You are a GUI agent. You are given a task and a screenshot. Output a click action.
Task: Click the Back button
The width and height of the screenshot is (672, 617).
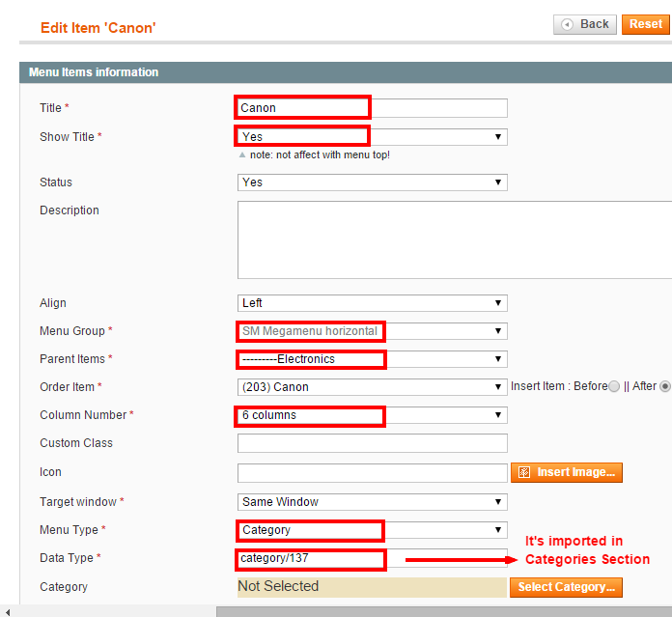point(584,24)
